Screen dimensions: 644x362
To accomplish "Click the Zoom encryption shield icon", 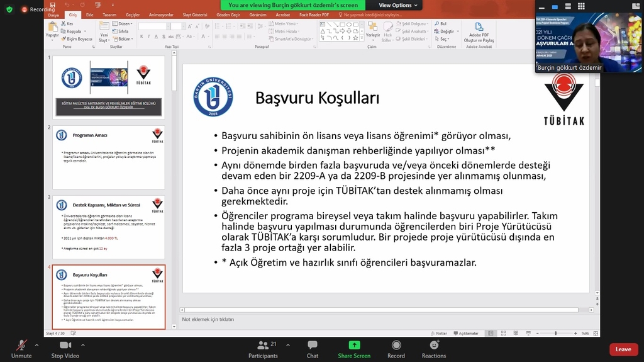I will pos(9,9).
